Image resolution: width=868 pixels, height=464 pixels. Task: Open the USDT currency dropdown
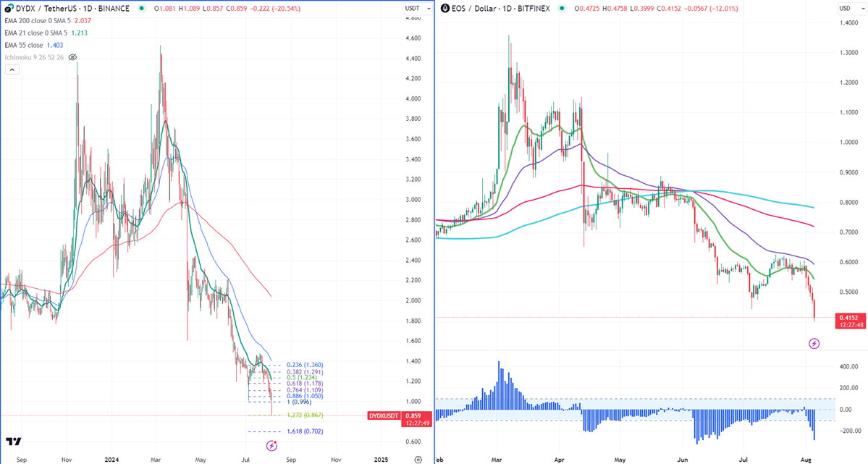418,8
